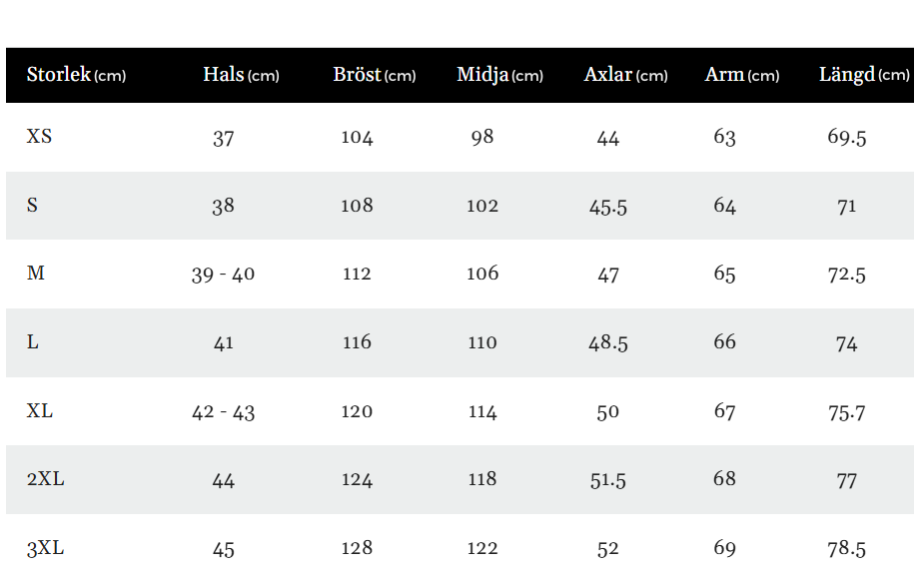Click the Bröst (cm) column header
The image size is (924, 578).
(375, 75)
